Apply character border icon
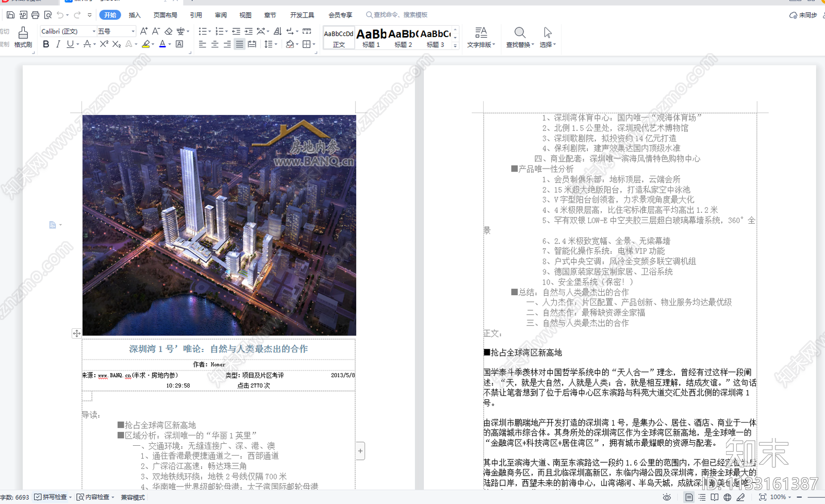Screen dimensions: 825x504 tap(179, 44)
